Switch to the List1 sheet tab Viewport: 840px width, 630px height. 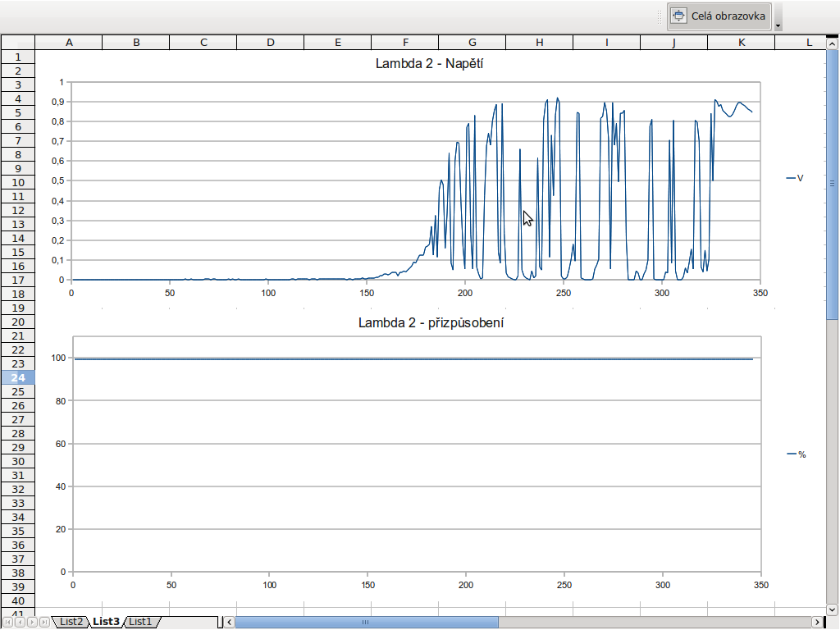tap(140, 622)
